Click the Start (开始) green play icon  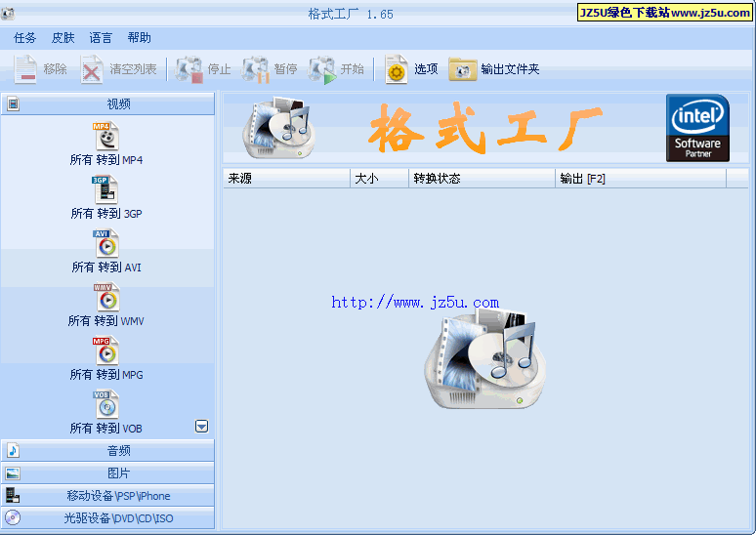coord(322,69)
